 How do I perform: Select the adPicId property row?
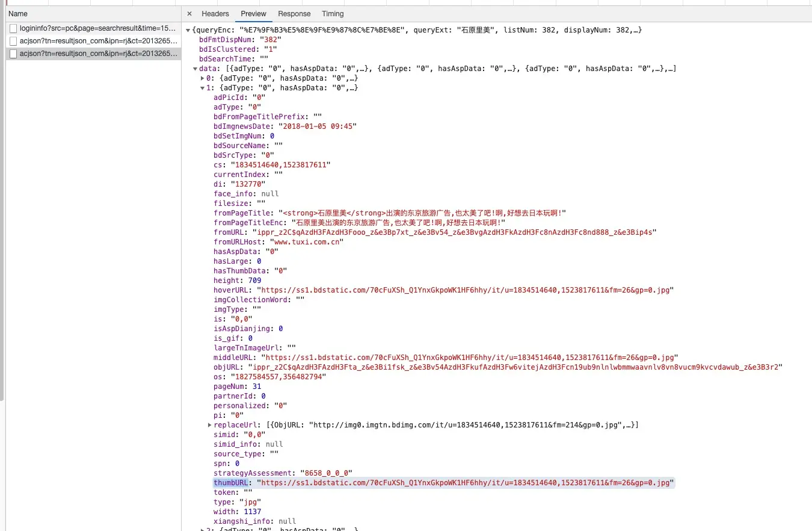click(239, 98)
